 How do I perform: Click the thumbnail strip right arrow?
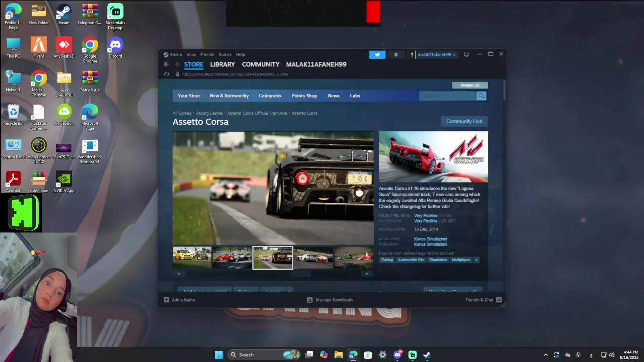coord(367,274)
